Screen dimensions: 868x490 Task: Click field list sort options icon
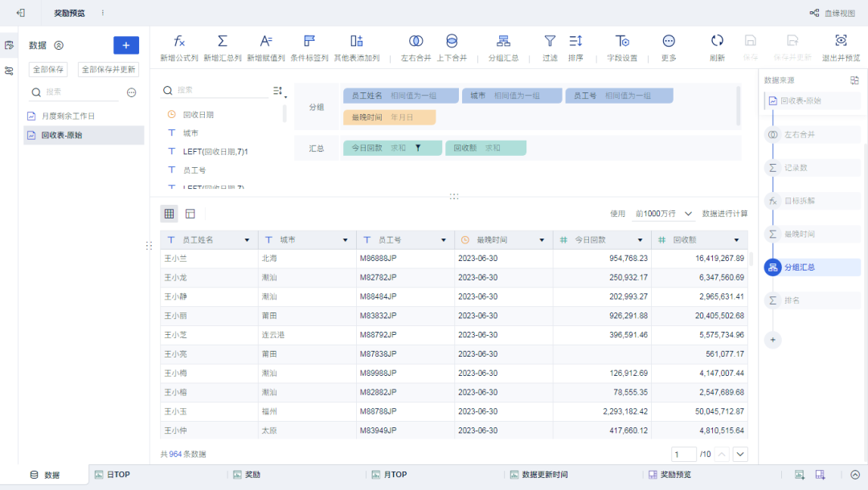pos(278,91)
